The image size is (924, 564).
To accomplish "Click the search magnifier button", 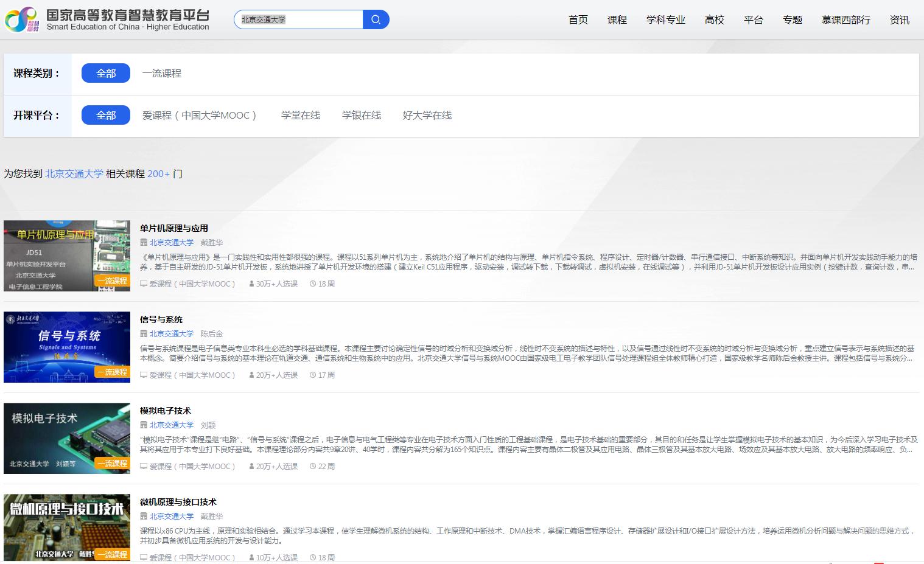I will (376, 19).
